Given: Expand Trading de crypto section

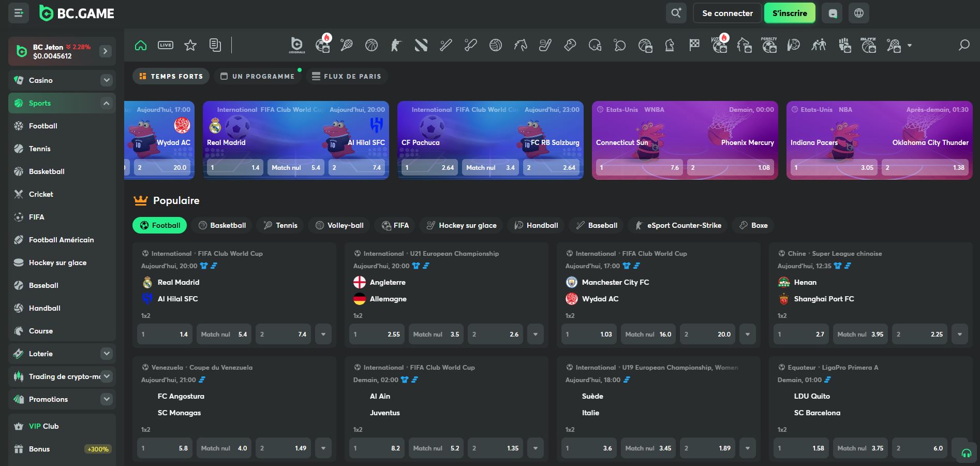Looking at the screenshot, I should [x=107, y=376].
